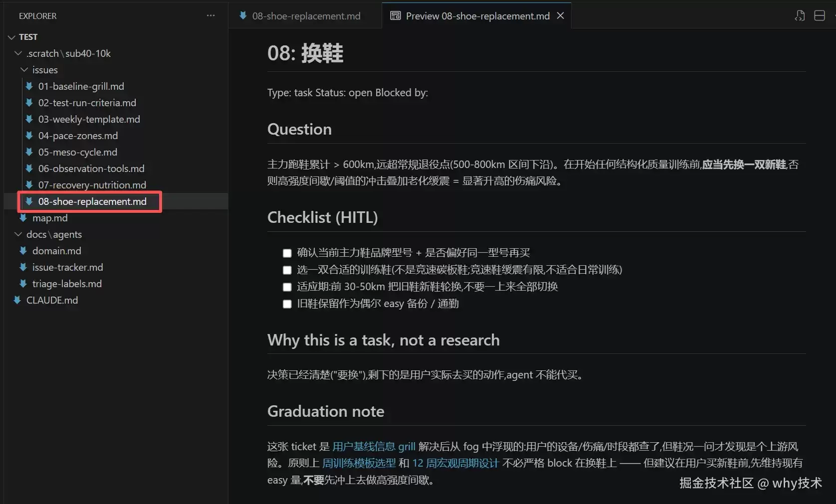The width and height of the screenshot is (836, 504).
Task: Click markdown icon of 07-recovery-nutrition.md
Action: [x=29, y=185]
